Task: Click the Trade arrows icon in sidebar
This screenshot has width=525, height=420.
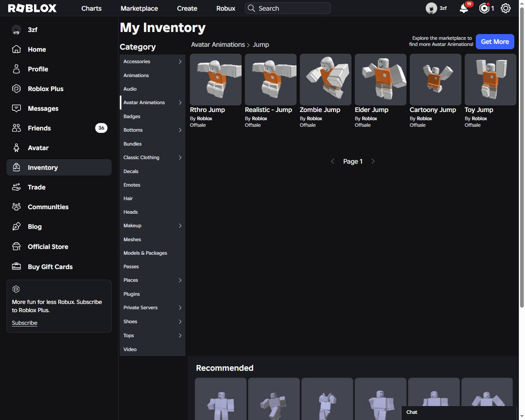Action: pyautogui.click(x=16, y=187)
